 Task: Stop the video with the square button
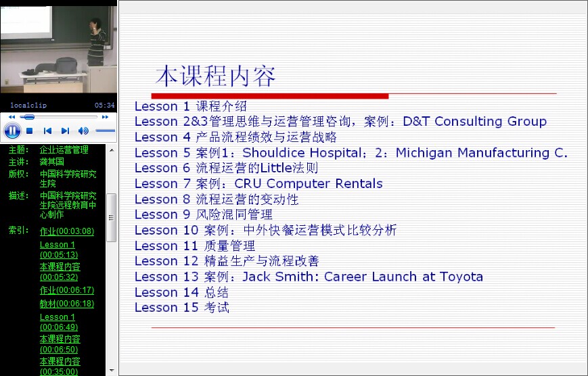pos(30,131)
